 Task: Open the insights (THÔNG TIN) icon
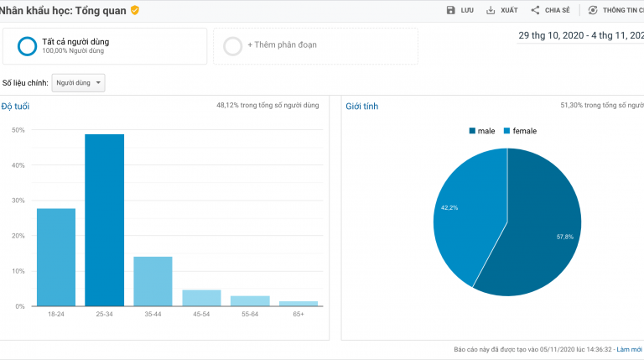tap(593, 10)
